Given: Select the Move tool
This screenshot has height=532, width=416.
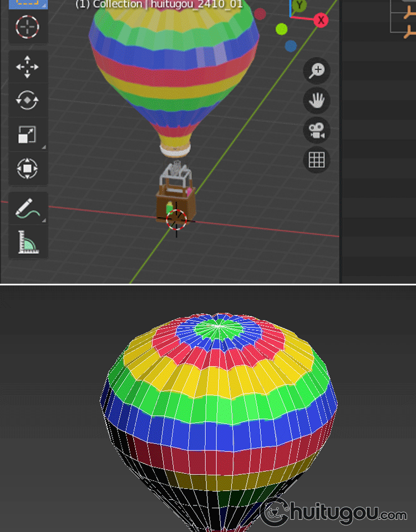Looking at the screenshot, I should pos(28,67).
